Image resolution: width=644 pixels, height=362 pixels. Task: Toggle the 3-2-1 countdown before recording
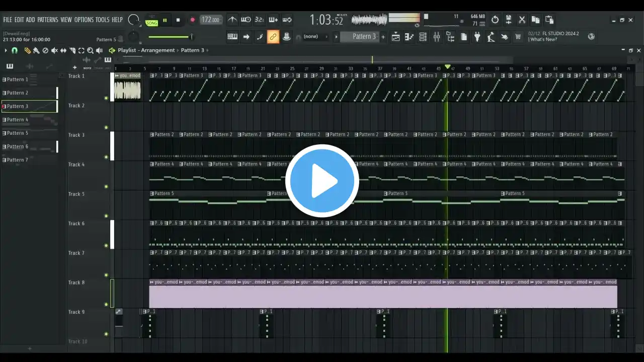[259, 20]
